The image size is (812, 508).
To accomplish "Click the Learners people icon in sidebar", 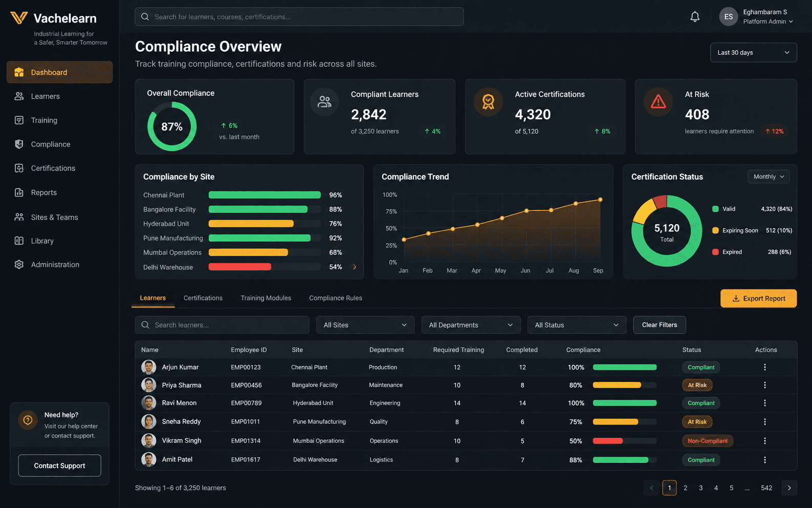I will click(19, 96).
